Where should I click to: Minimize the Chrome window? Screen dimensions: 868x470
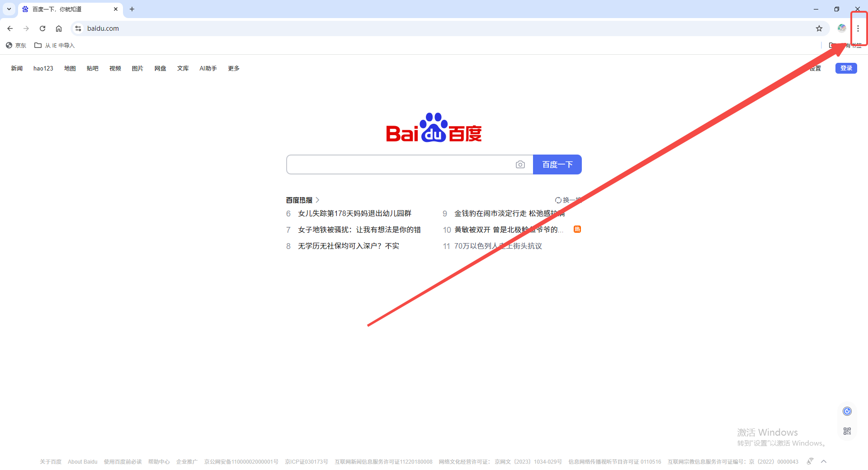point(816,9)
